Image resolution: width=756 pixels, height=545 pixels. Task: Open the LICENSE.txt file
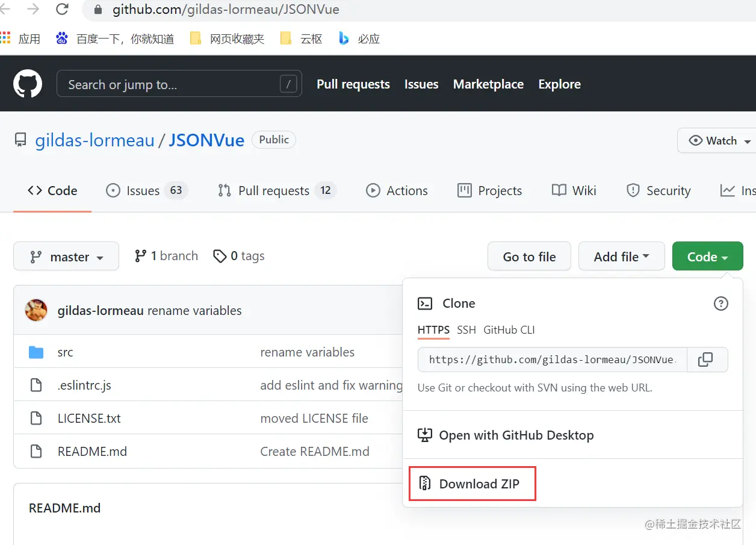89,418
